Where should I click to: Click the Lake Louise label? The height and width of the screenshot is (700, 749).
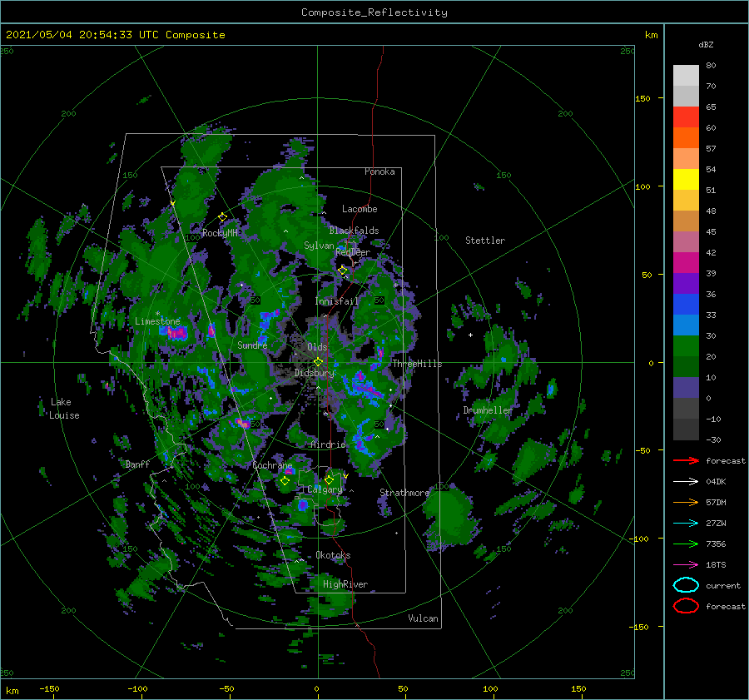[x=63, y=409]
